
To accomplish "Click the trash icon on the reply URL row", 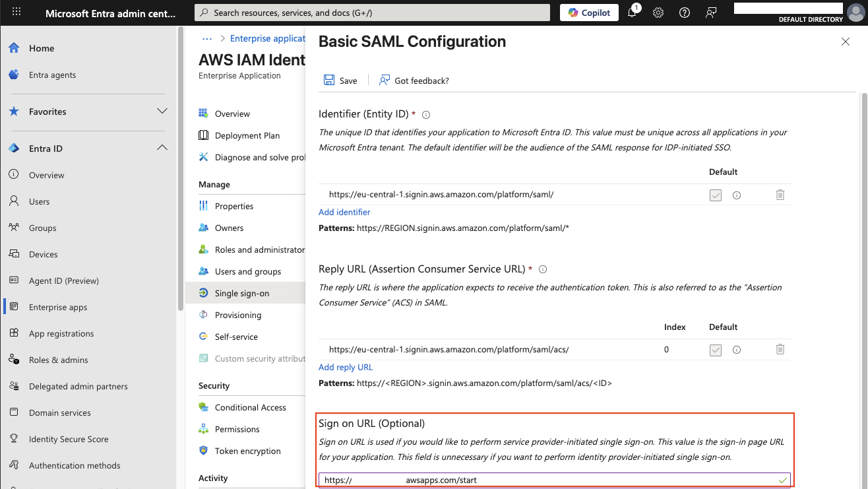I will pyautogui.click(x=780, y=349).
